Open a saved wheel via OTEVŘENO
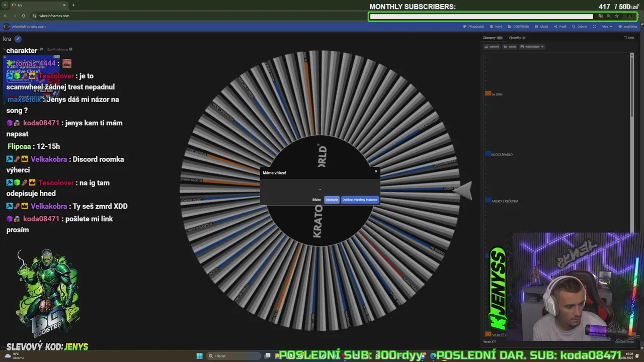The width and height of the screenshot is (644, 362). tap(518, 27)
